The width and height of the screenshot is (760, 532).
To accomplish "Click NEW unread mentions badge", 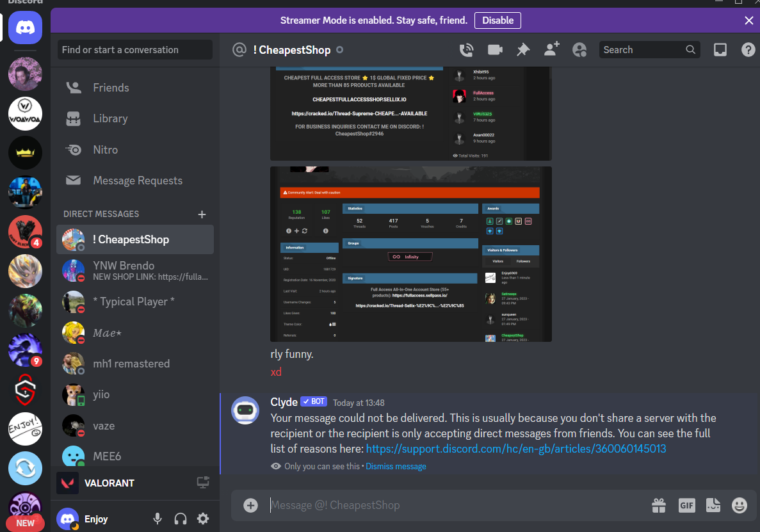I will (25, 523).
